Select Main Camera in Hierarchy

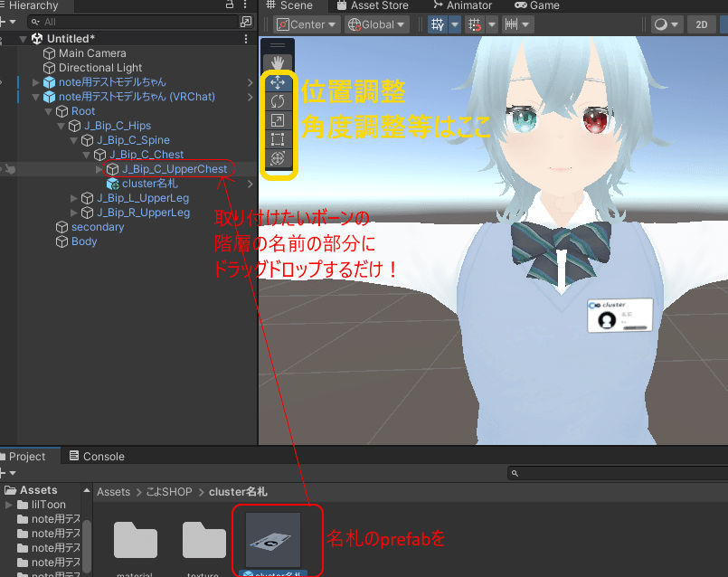click(x=92, y=53)
